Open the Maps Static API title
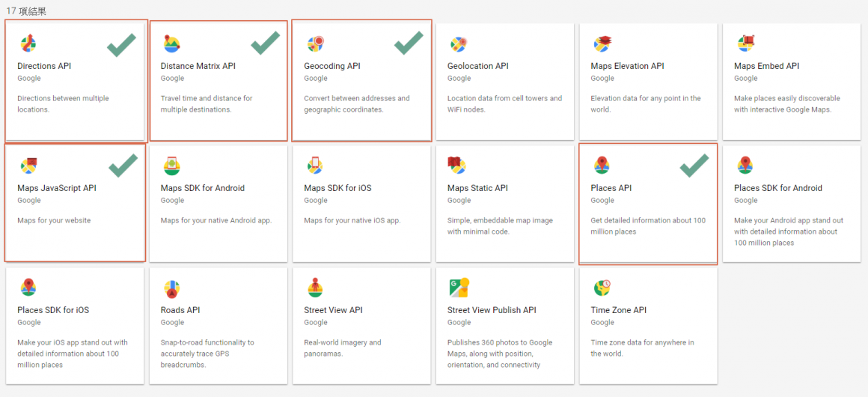Screen dimensions: 868x397 (477, 188)
